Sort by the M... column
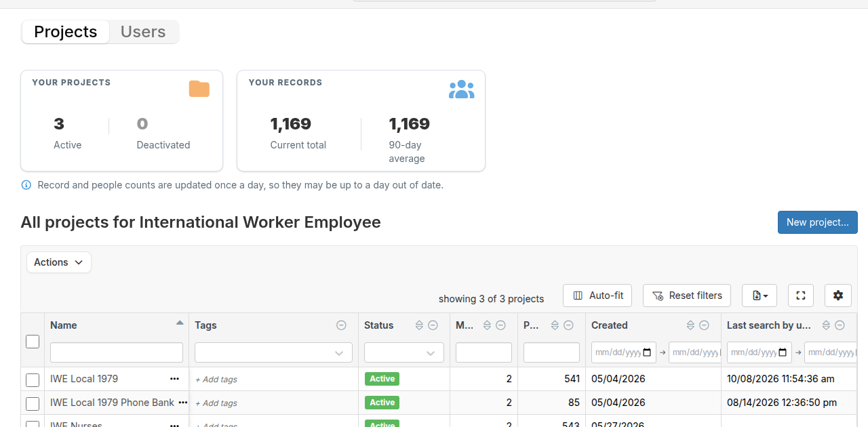This screenshot has height=427, width=868. coord(487,325)
